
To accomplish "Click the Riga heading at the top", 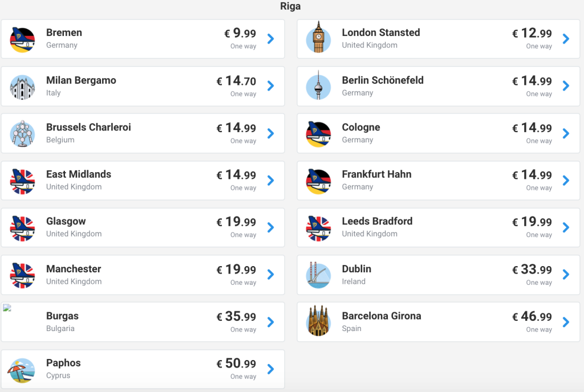I will pos(290,7).
